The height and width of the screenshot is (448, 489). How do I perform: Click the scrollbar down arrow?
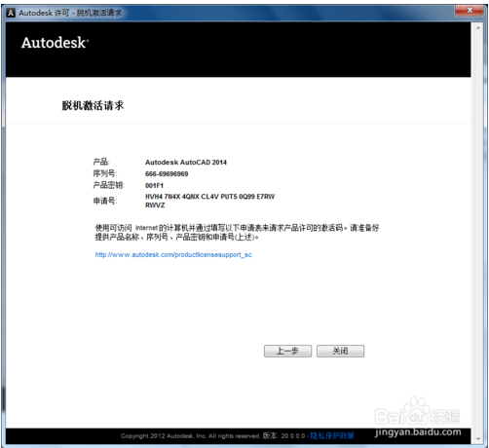click(478, 439)
